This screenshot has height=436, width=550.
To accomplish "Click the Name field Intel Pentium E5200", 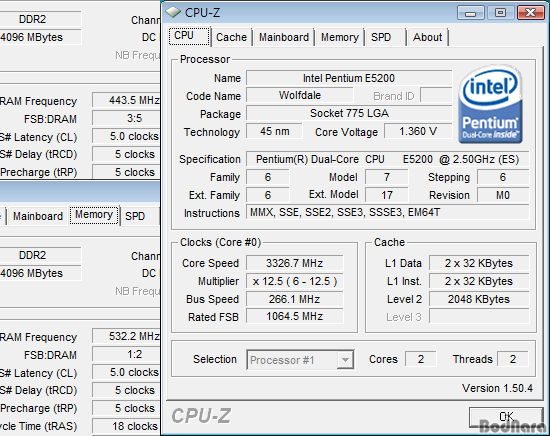I will 349,78.
